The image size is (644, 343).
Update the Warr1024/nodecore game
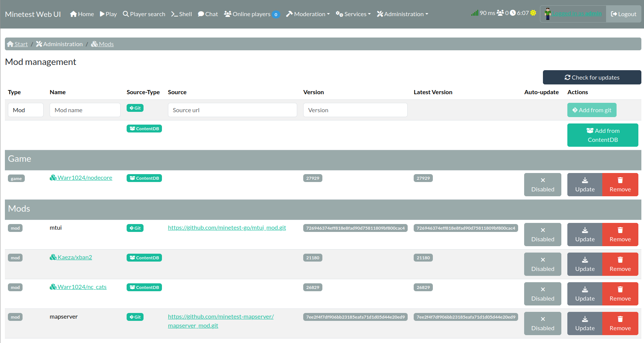tap(585, 185)
